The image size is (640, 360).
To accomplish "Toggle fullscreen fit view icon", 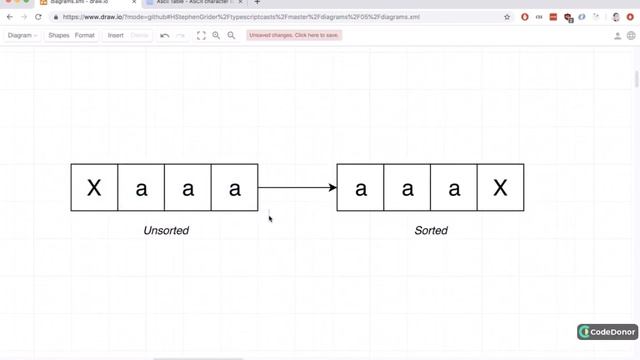I will click(201, 36).
